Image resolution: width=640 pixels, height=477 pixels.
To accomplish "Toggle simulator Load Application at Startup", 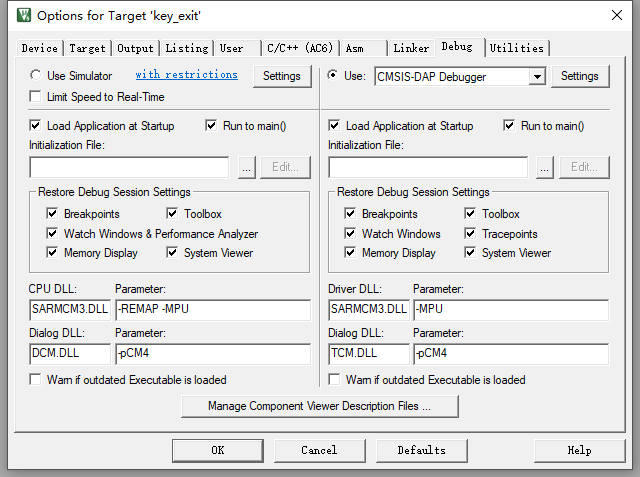I will [36, 125].
